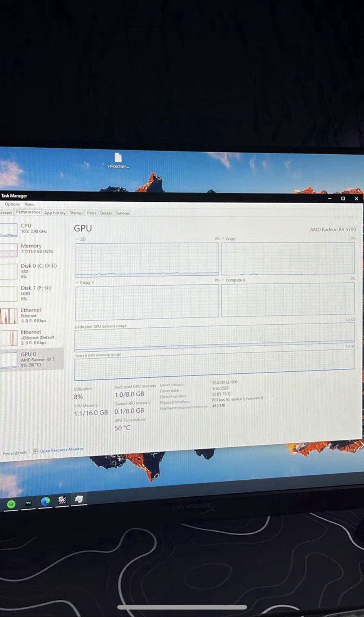
Task: Click the 50 °C GPU temperature value
Action: [122, 428]
